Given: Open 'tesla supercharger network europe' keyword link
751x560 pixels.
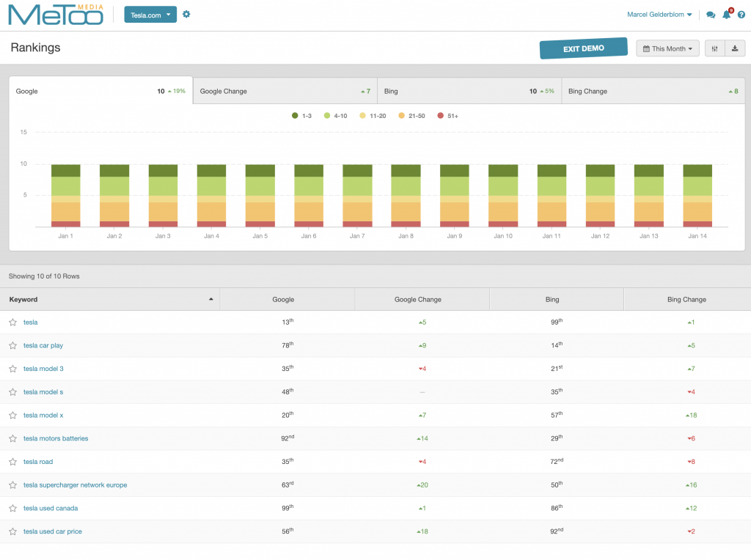Looking at the screenshot, I should [x=76, y=485].
